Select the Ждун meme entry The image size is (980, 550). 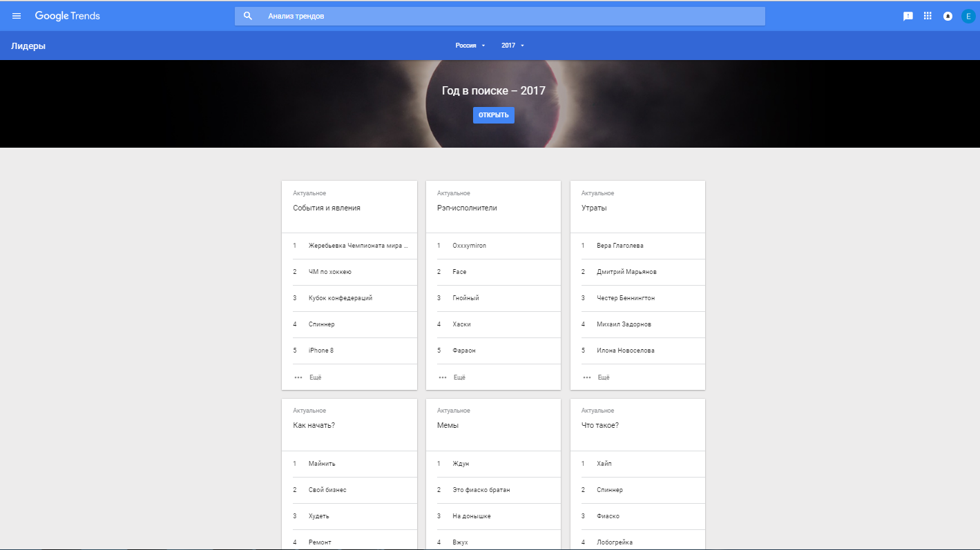(x=461, y=464)
